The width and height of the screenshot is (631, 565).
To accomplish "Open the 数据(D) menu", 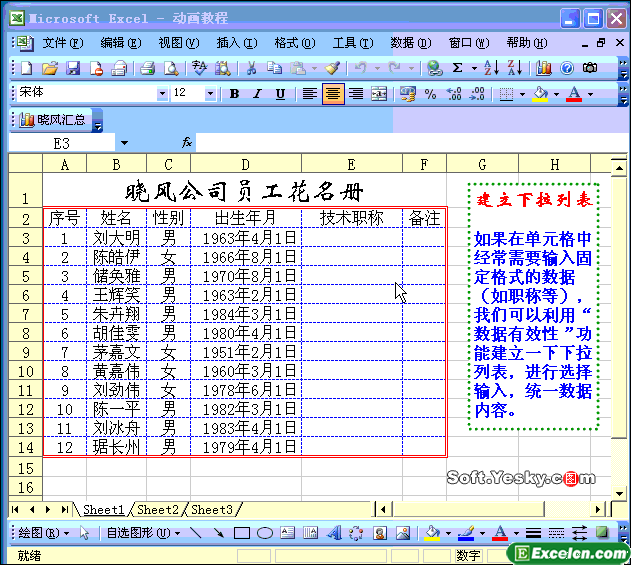I will click(x=410, y=43).
